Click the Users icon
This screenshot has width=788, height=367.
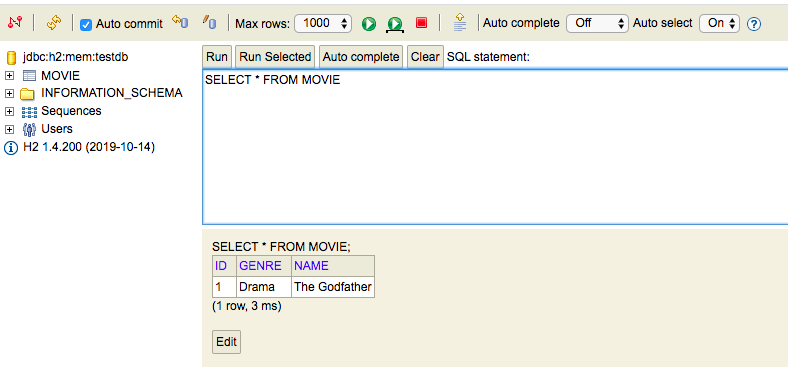29,130
